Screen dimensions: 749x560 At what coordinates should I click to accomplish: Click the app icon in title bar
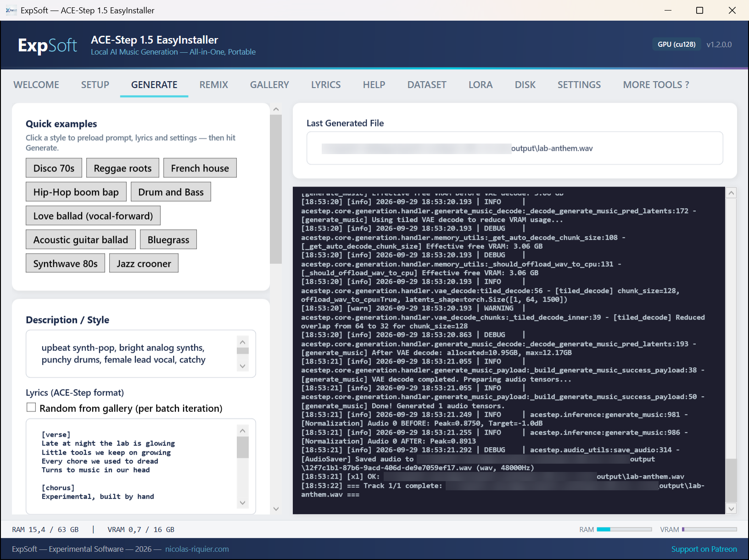click(x=11, y=10)
